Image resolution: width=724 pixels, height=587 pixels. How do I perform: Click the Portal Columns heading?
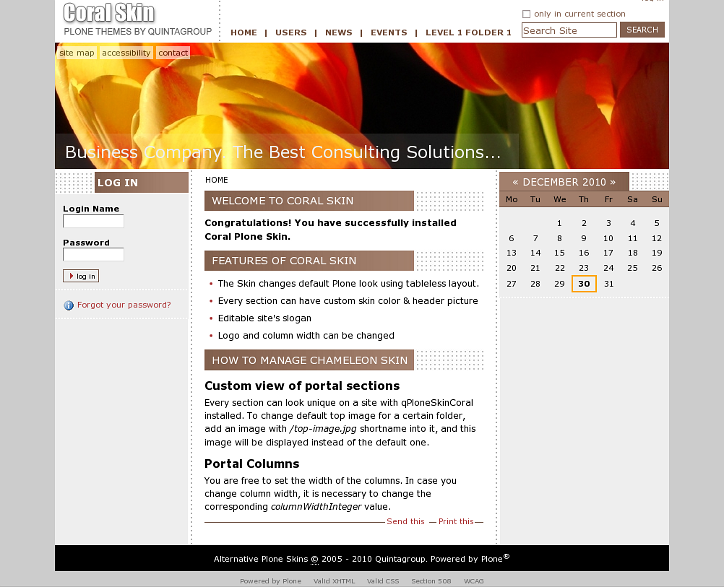click(252, 464)
